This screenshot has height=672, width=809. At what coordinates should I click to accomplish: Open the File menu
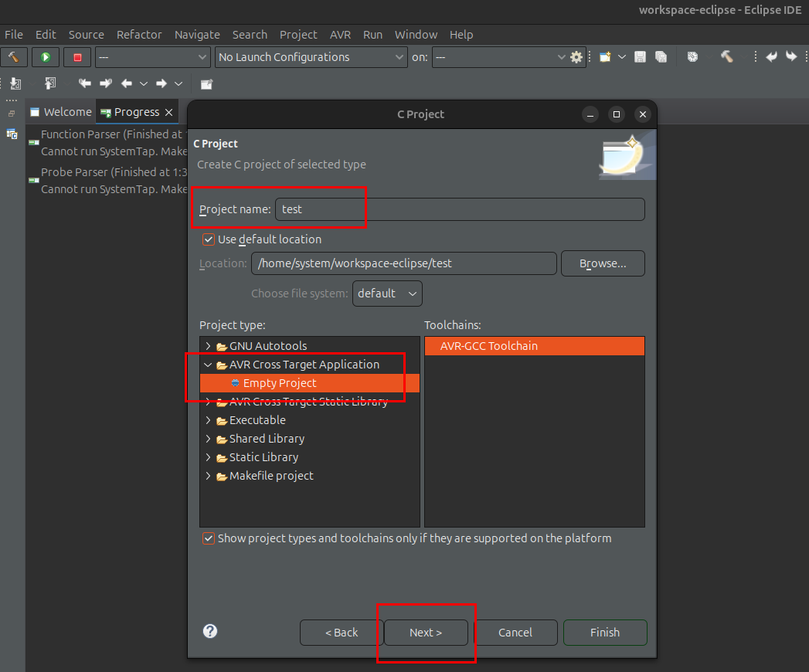point(14,35)
